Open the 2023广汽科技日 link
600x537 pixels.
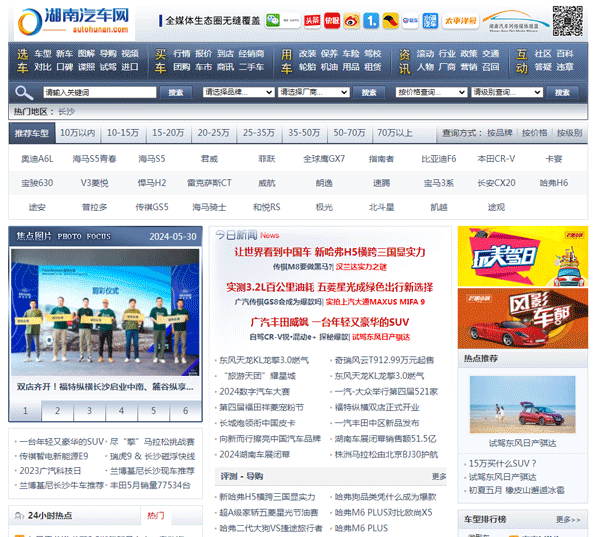click(50, 471)
